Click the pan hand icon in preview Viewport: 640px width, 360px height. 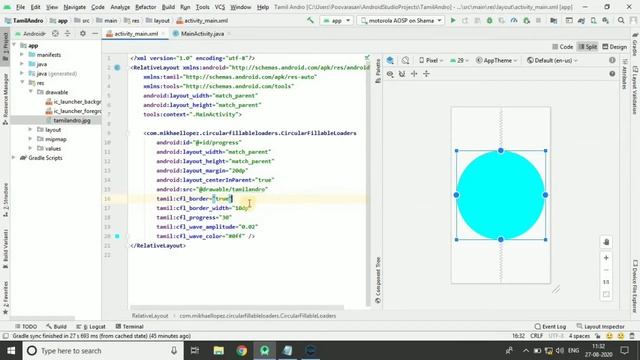click(606, 242)
